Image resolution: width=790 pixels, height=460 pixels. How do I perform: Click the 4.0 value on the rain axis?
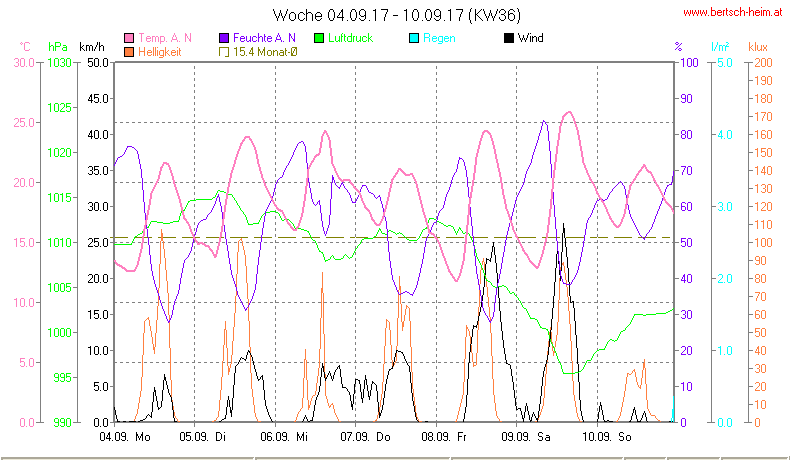[725, 135]
